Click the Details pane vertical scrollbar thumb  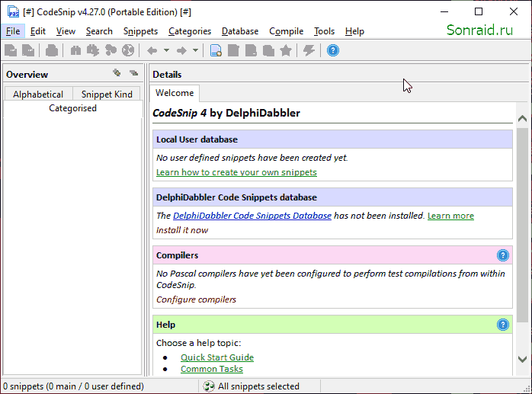pos(523,226)
